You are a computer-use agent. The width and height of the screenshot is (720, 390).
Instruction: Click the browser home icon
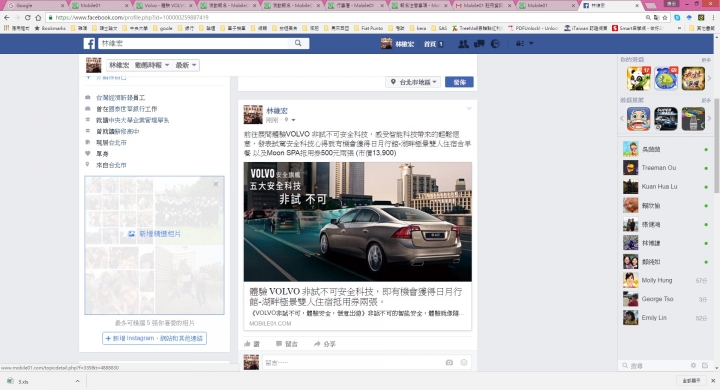[x=38, y=17]
